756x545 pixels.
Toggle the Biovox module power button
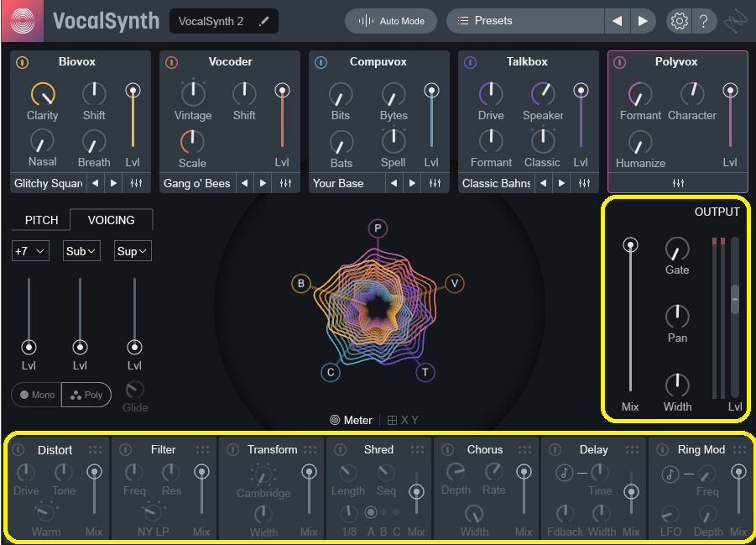click(x=22, y=62)
